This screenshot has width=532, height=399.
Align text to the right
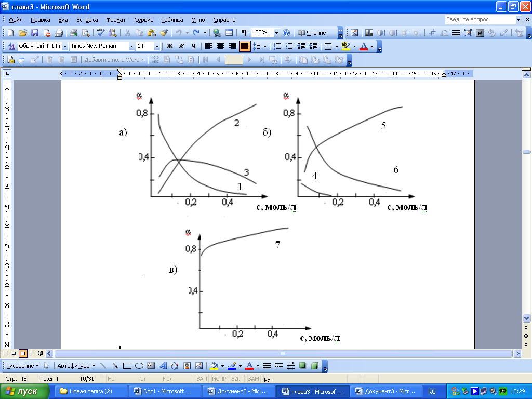232,46
